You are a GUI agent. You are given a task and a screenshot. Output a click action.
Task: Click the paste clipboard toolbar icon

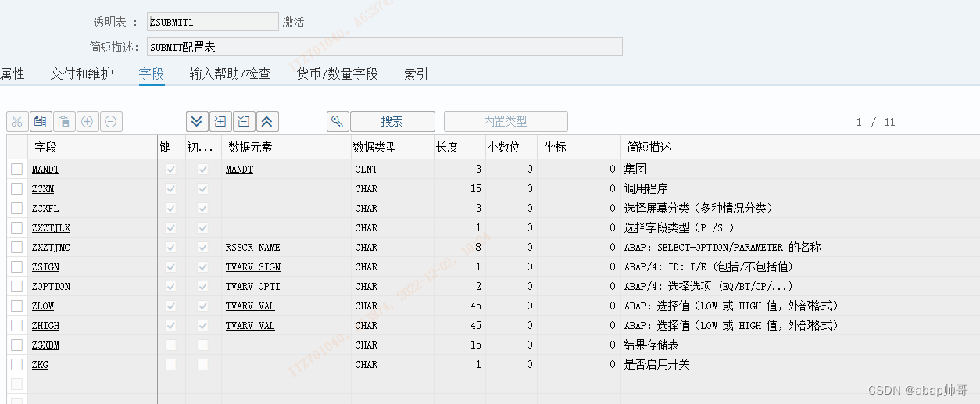[x=64, y=121]
